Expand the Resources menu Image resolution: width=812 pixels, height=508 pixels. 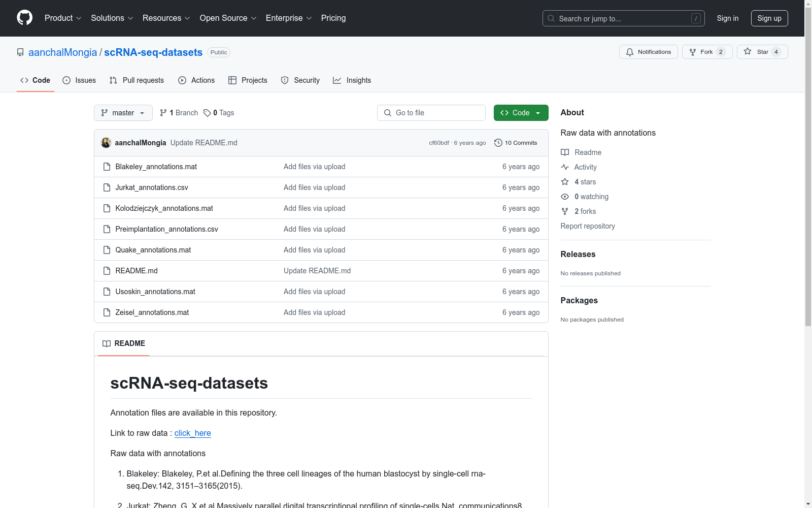pos(166,18)
